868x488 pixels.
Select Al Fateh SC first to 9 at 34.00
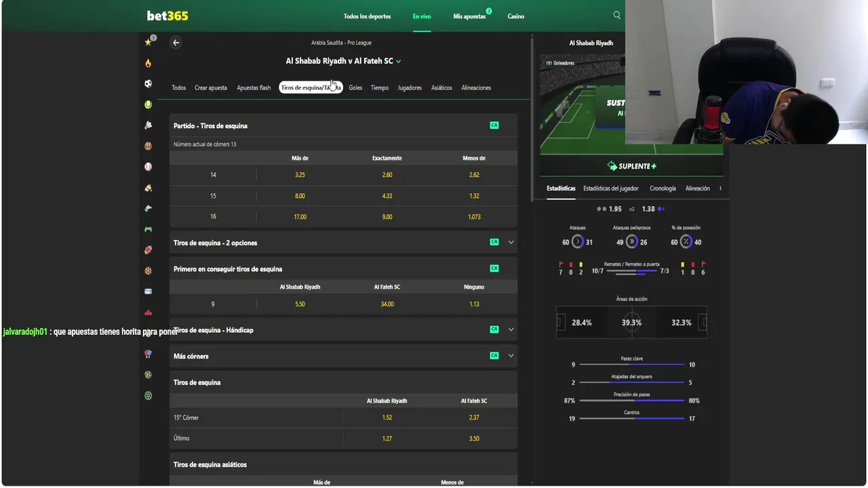387,304
